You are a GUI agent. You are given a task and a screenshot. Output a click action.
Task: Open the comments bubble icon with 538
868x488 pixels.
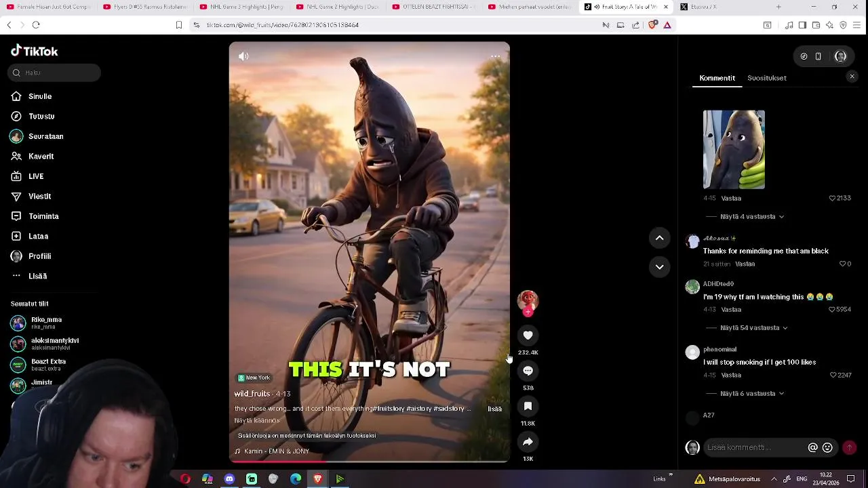tap(528, 371)
